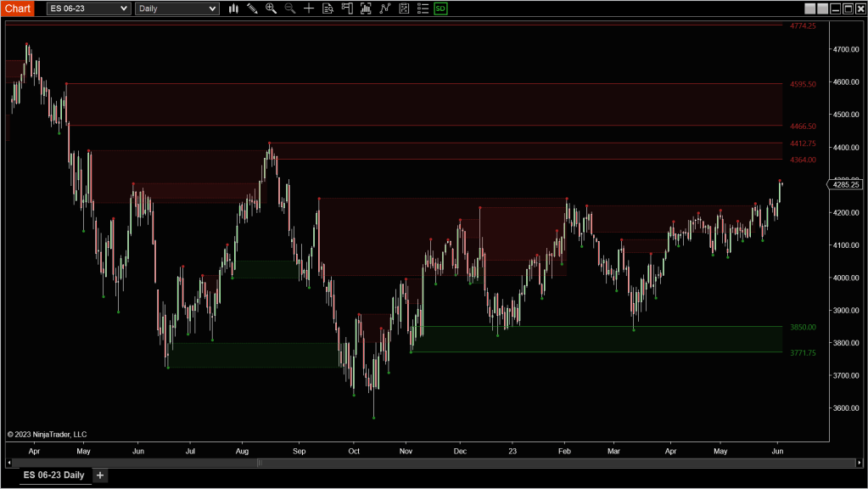Open the ES 06-23 instrument dropdown

click(89, 8)
